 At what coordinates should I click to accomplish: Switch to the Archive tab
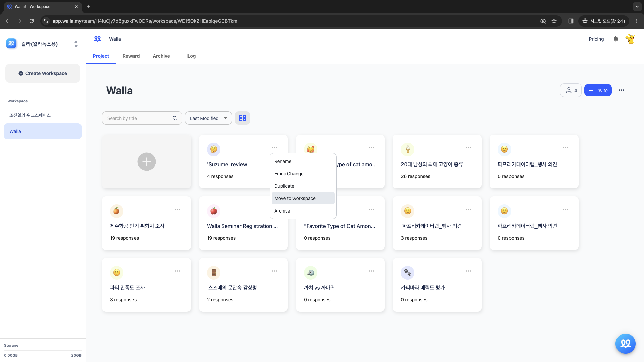[x=161, y=56]
